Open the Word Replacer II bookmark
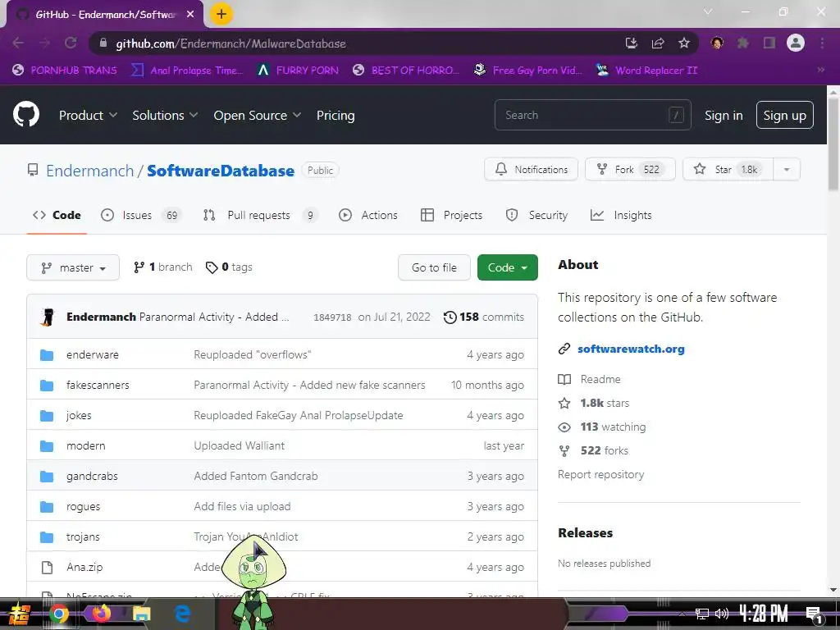 pyautogui.click(x=646, y=70)
